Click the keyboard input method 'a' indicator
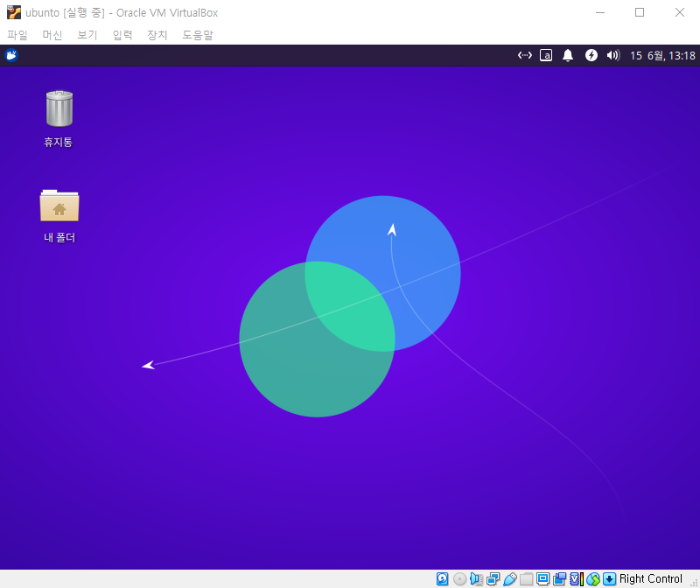 click(546, 55)
